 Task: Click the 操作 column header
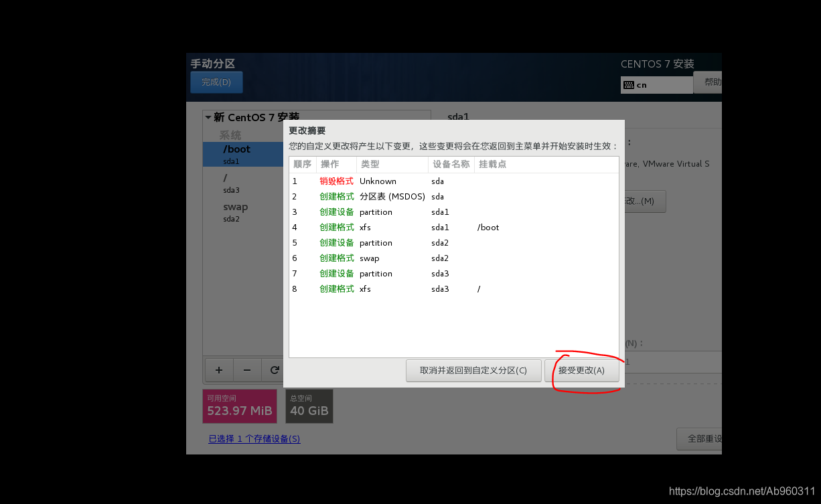[336, 164]
